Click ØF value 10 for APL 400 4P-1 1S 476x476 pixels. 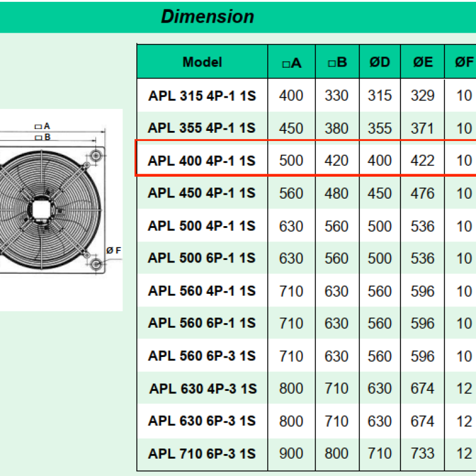tap(465, 161)
